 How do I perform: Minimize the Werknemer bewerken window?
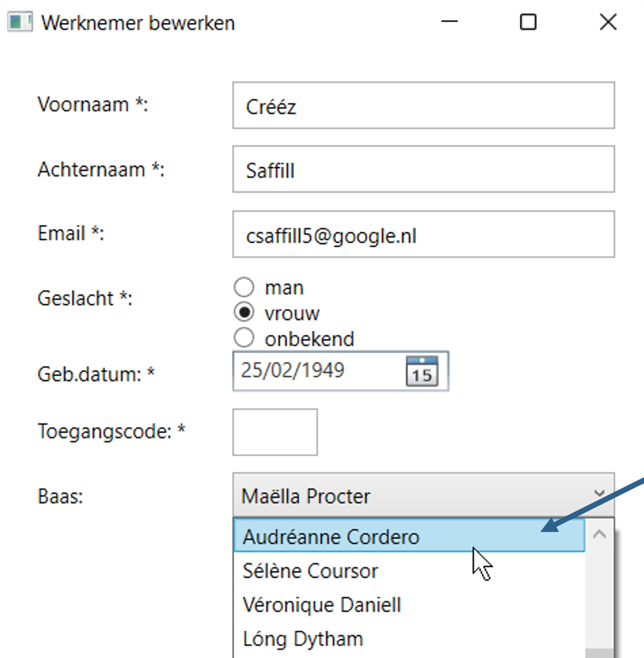[449, 22]
